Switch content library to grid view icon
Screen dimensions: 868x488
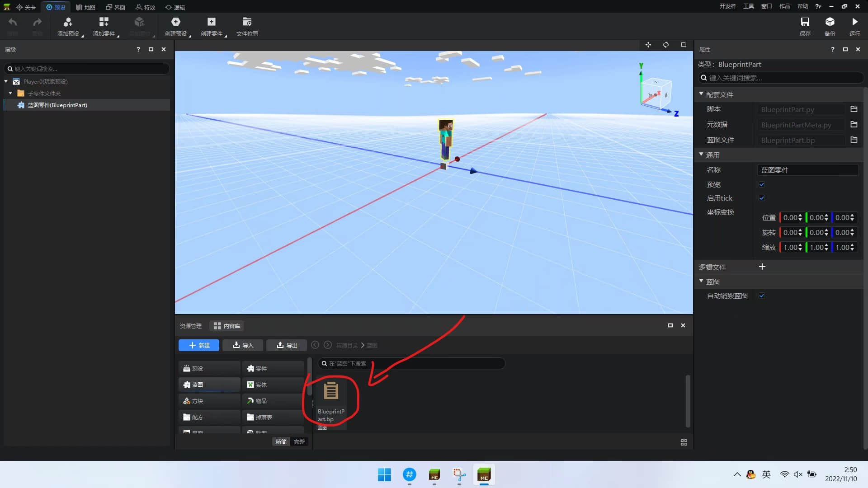point(684,442)
